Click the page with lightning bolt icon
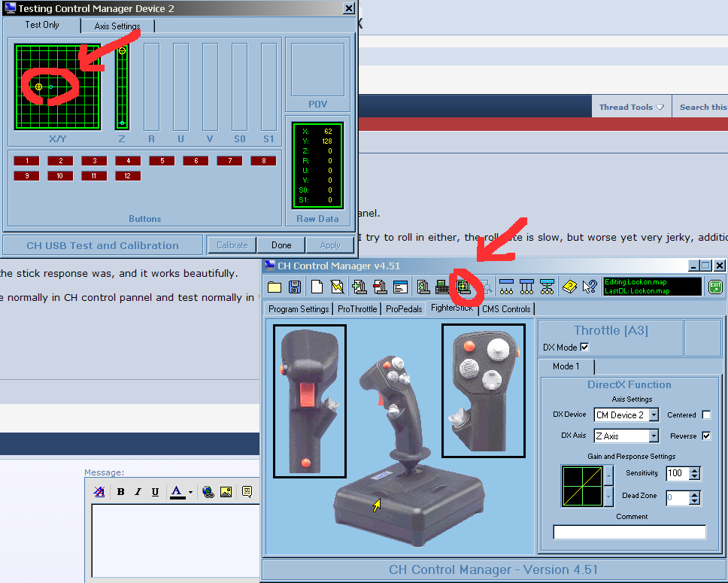 coord(337,287)
